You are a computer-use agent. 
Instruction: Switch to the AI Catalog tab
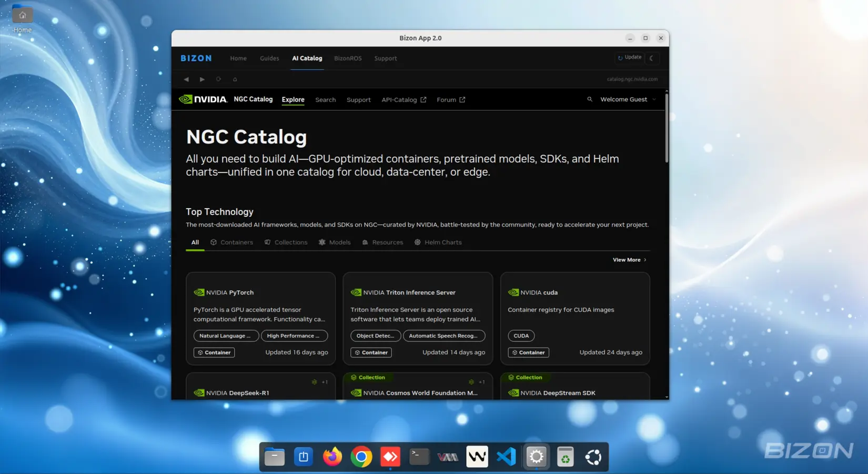point(307,58)
